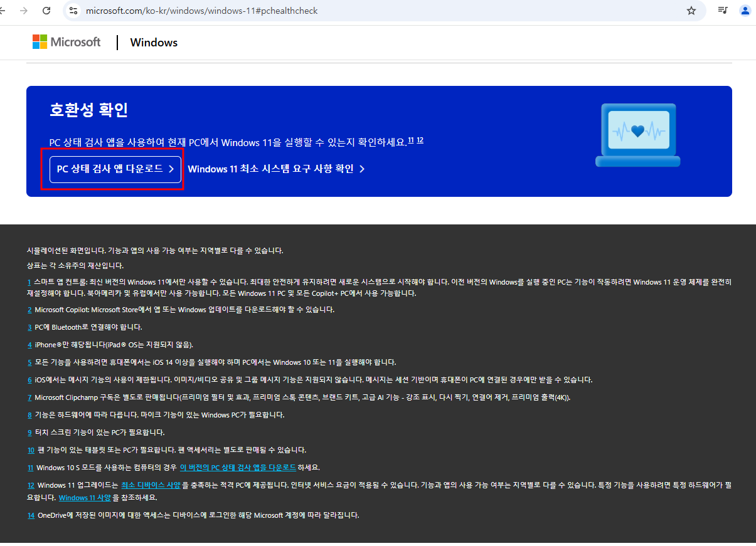Click footnote number 12 link in list
Image resolution: width=756 pixels, height=546 pixels.
(x=31, y=485)
